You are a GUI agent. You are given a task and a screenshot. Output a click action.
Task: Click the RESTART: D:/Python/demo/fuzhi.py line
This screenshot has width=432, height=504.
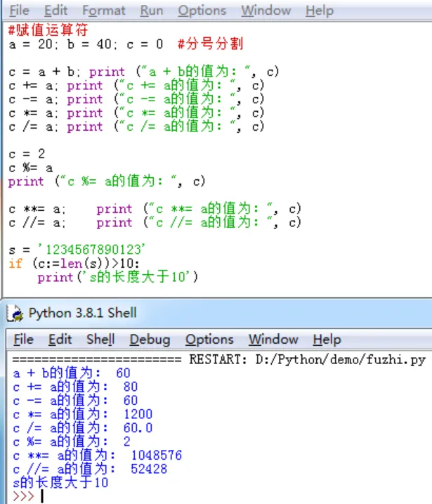(x=219, y=359)
